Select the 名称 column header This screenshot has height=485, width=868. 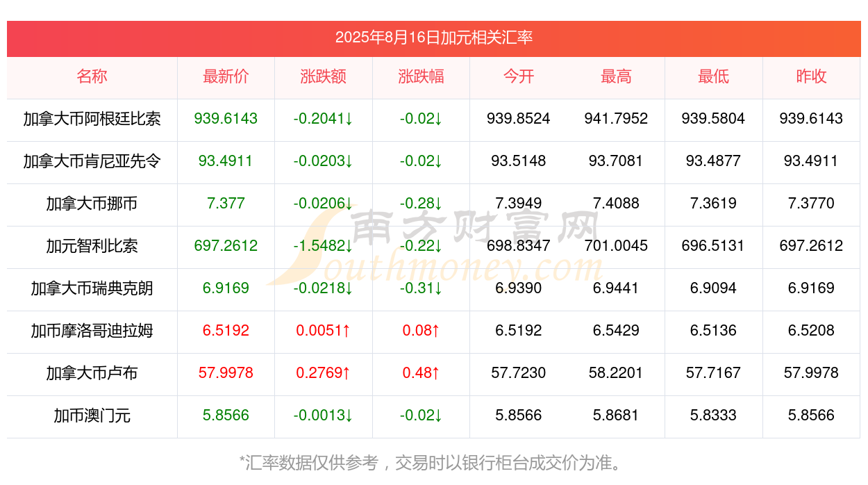coord(92,76)
